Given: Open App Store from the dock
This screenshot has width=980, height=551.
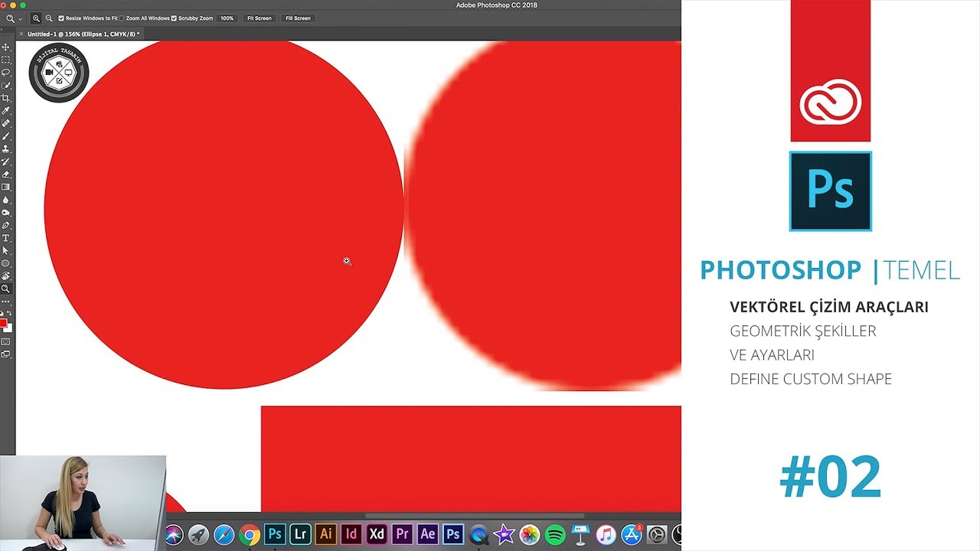Looking at the screenshot, I should coord(632,534).
